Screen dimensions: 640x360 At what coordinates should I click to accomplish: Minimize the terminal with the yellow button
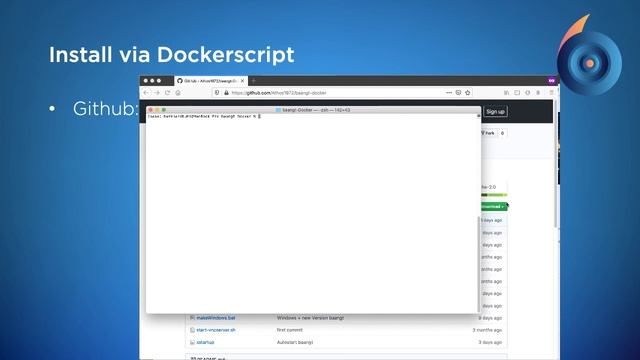157,110
